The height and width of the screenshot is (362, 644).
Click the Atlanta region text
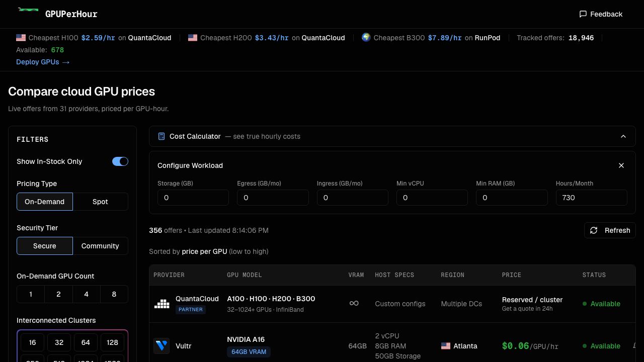(465, 346)
